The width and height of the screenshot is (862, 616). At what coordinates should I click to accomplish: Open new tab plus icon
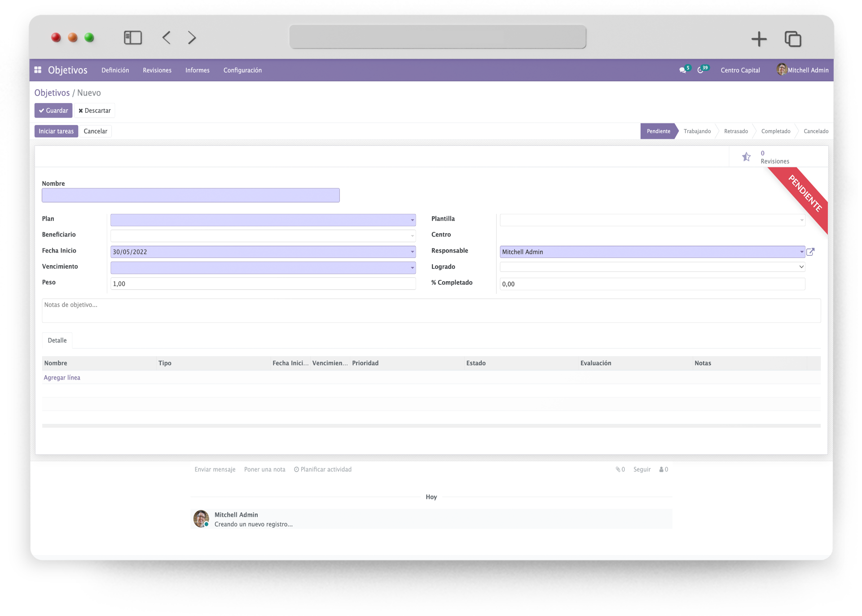[x=759, y=39]
